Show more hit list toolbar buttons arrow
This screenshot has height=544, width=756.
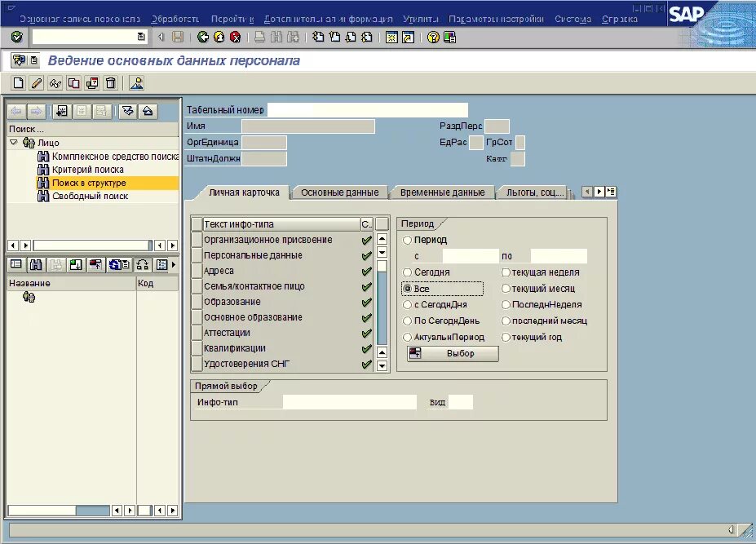click(x=174, y=264)
